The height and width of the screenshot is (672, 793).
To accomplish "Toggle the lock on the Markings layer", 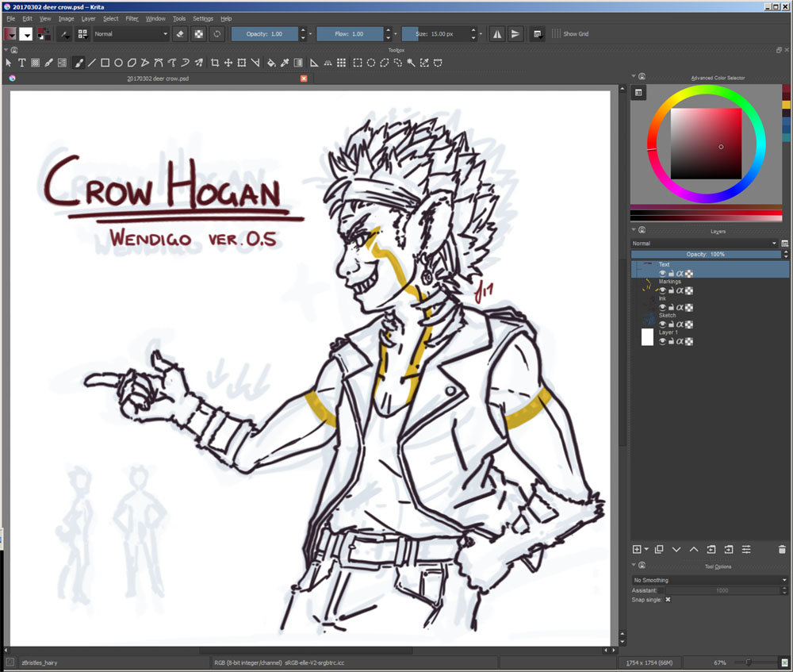I will coord(671,290).
